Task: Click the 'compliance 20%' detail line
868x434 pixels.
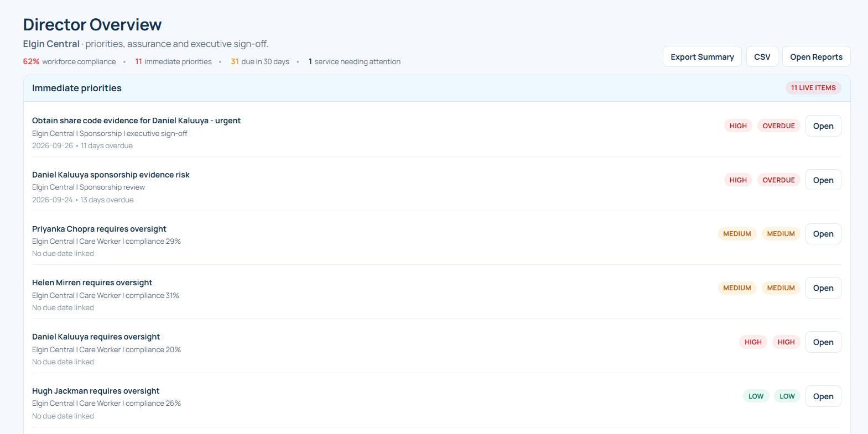Action: (x=106, y=350)
